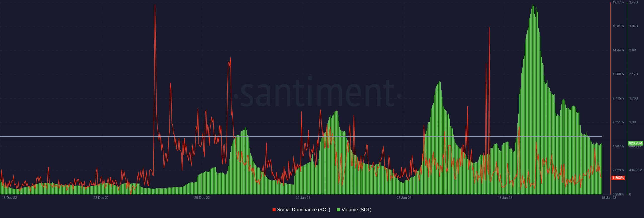Click the 2.623% axis value

pos(618,170)
